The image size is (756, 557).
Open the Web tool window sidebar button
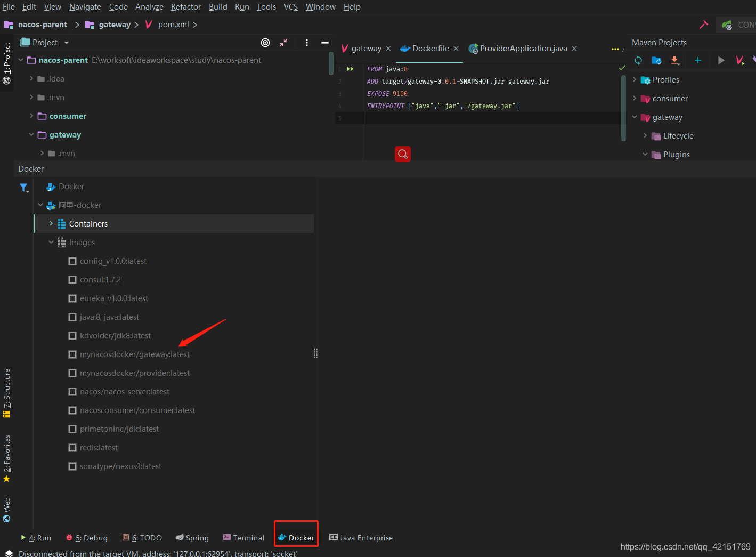tap(7, 510)
